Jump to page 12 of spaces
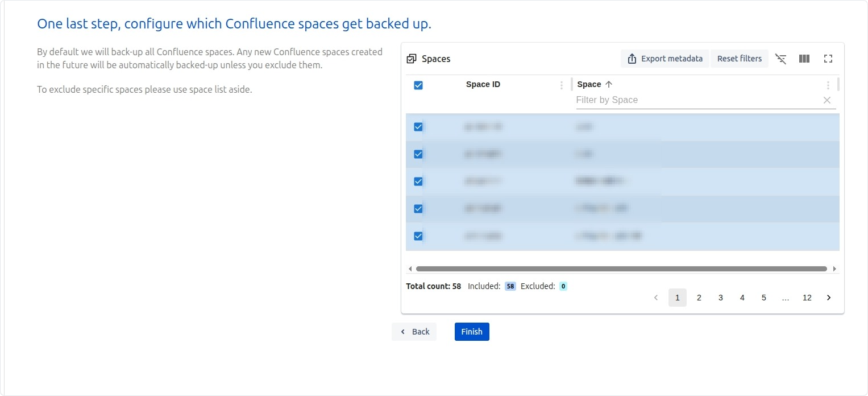 coord(807,298)
